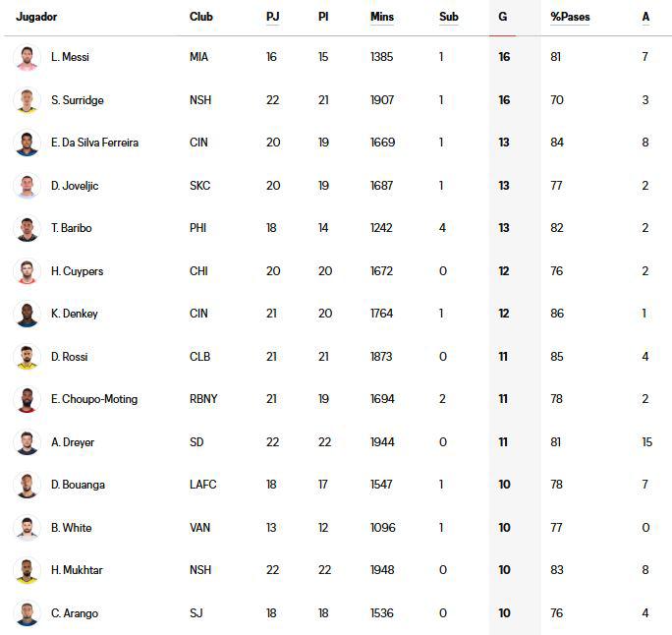The height and width of the screenshot is (635, 672).
Task: Click D. Rossi's avatar
Action: (27, 357)
